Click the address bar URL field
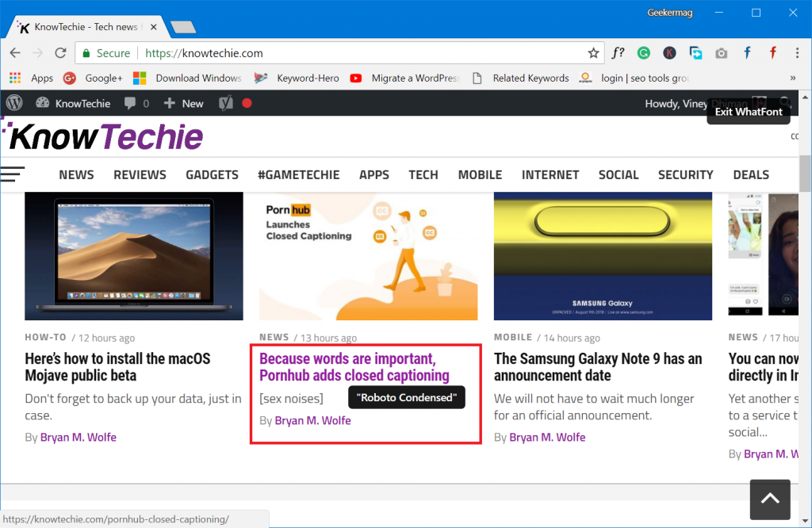This screenshot has height=528, width=812. [339, 53]
